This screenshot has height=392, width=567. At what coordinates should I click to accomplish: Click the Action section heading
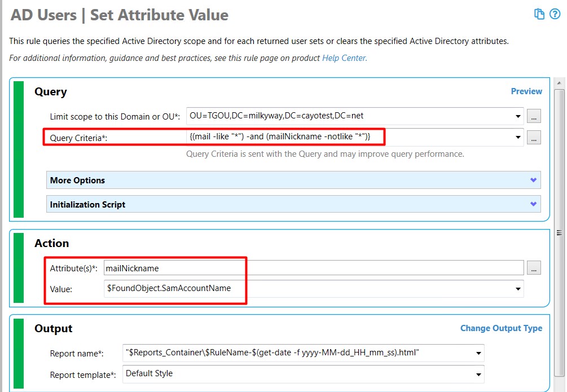tap(52, 243)
